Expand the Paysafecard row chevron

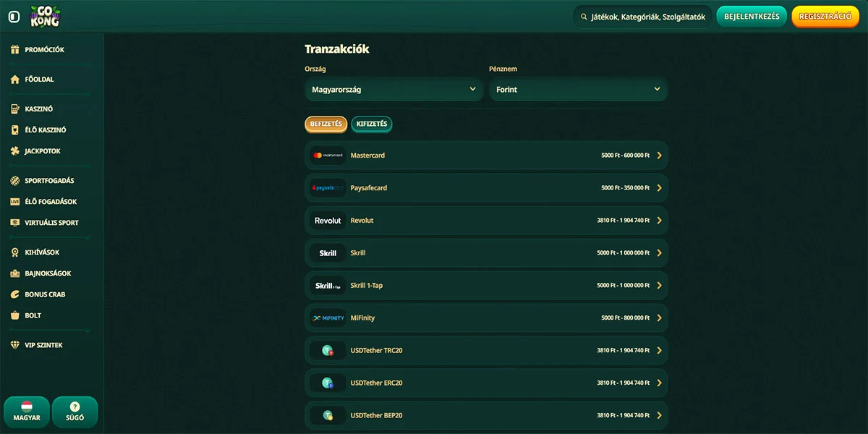[659, 188]
